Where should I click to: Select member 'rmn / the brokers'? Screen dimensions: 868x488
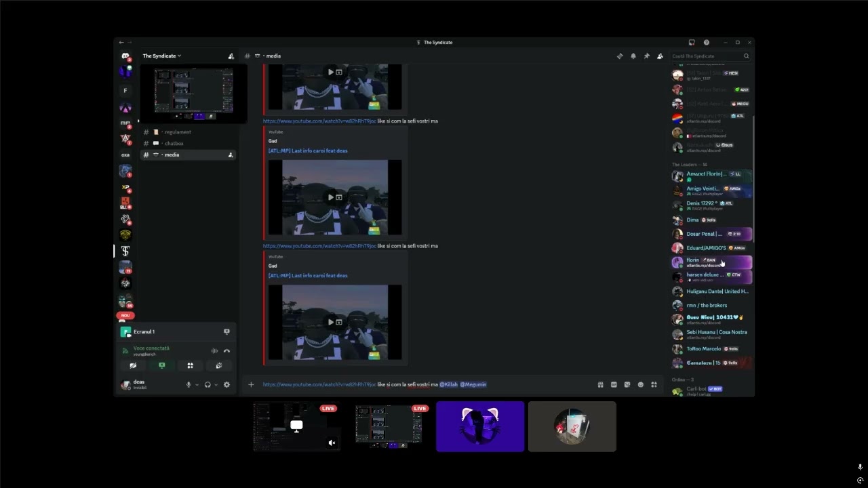click(711, 305)
